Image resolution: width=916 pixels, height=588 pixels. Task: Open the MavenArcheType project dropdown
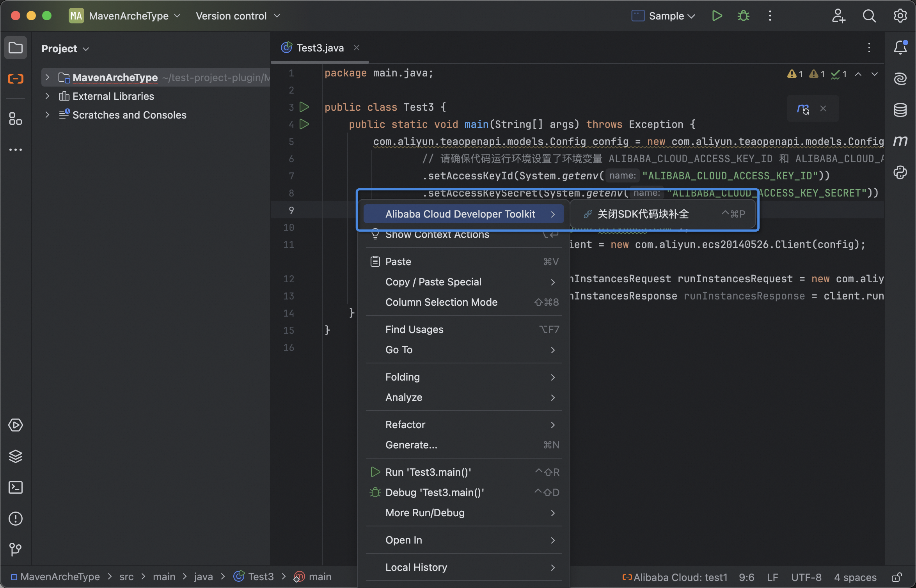[x=125, y=16]
